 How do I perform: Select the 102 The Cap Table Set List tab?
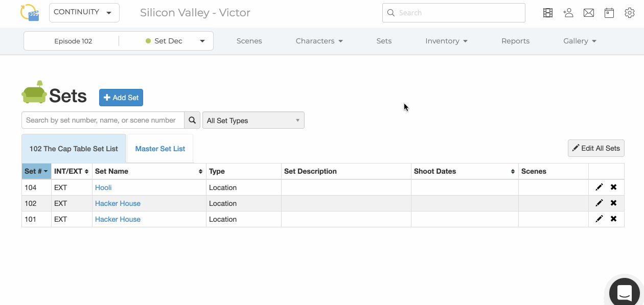(74, 149)
